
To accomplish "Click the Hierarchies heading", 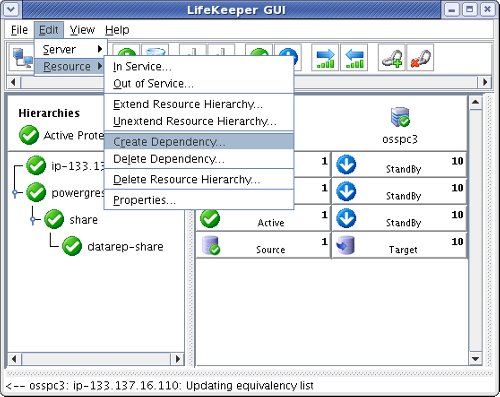I will coord(49,113).
